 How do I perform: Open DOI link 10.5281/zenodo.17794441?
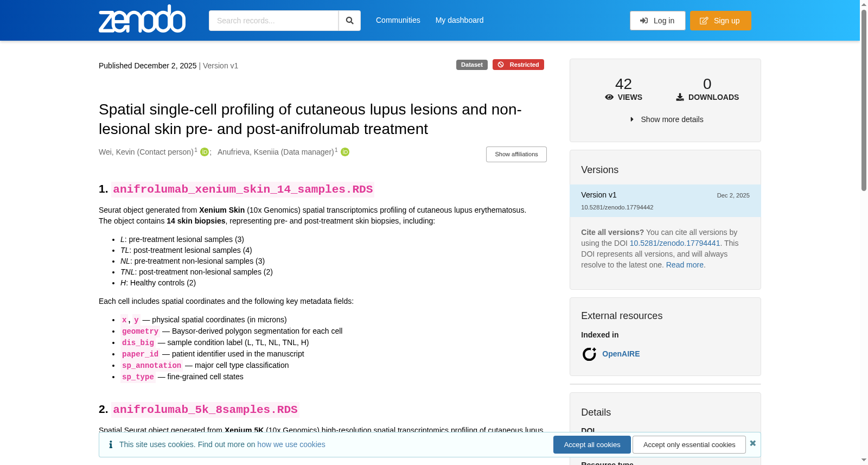tap(674, 243)
